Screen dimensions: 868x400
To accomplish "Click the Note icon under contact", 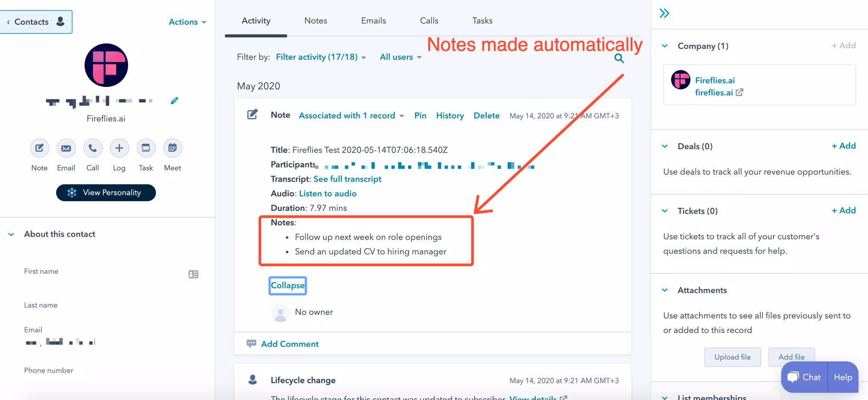I will (39, 148).
